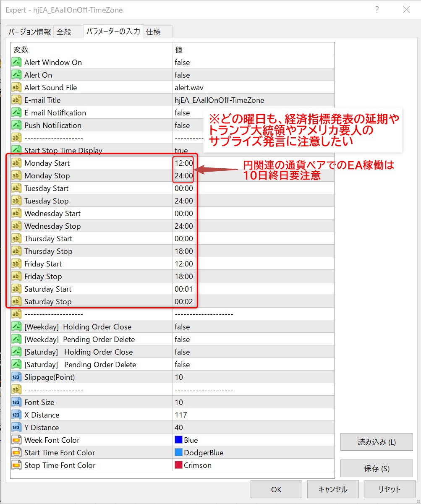Image resolution: width=421 pixels, height=504 pixels.
Task: Toggle the Alert On false value
Action: [x=182, y=75]
